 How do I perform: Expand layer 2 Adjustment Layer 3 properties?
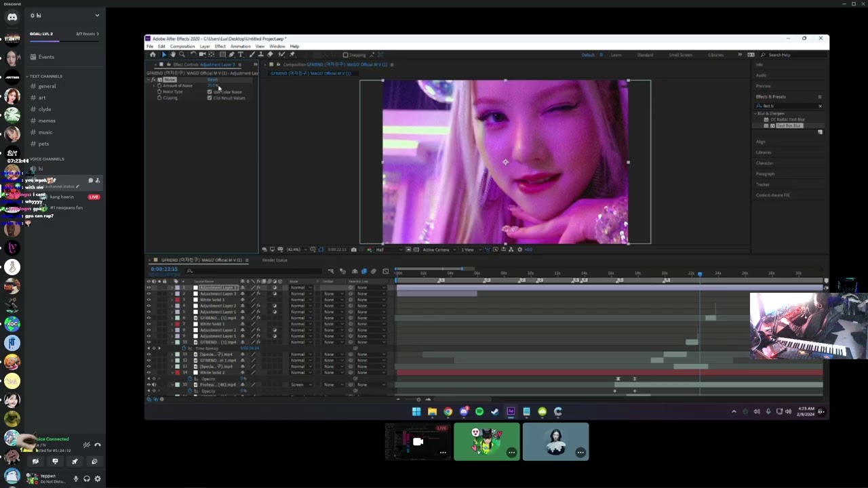[172, 293]
